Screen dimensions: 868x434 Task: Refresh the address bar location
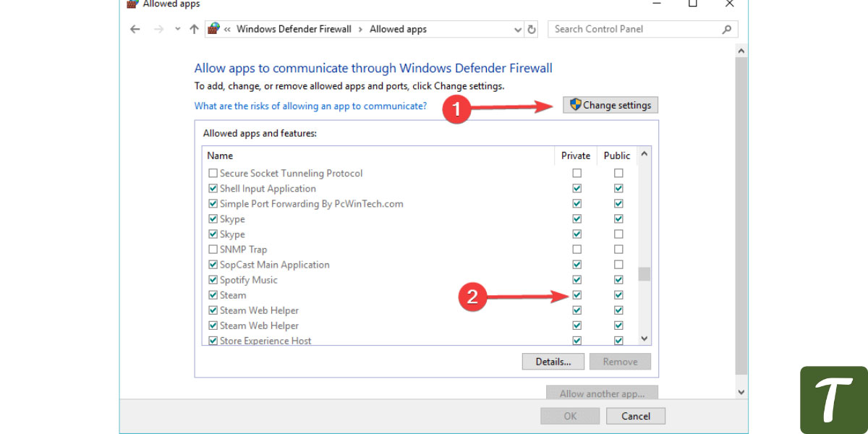click(x=532, y=30)
